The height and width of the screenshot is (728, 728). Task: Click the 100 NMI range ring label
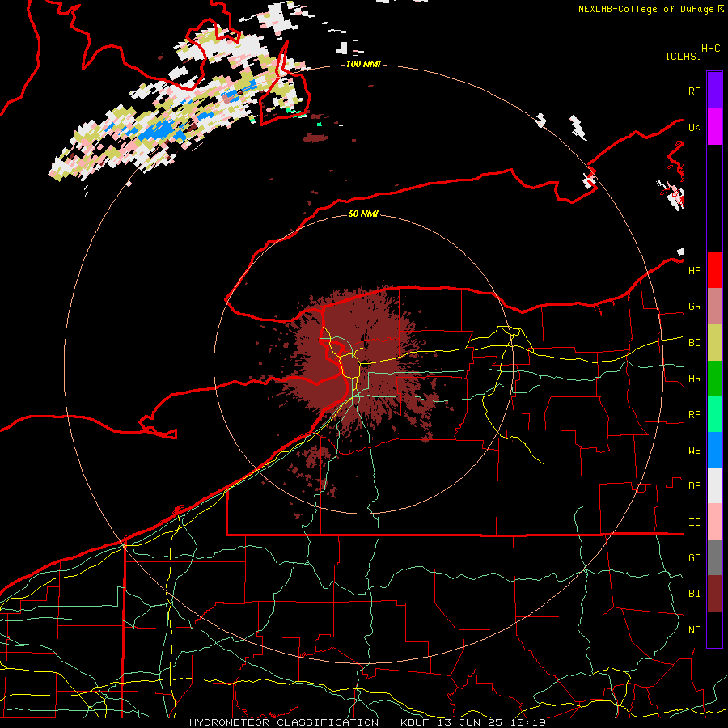[x=363, y=64]
